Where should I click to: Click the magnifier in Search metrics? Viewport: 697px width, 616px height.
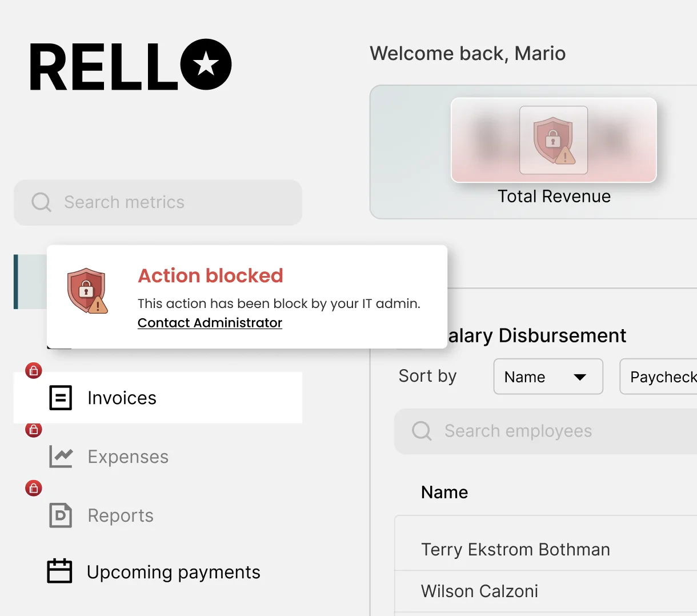pos(41,202)
